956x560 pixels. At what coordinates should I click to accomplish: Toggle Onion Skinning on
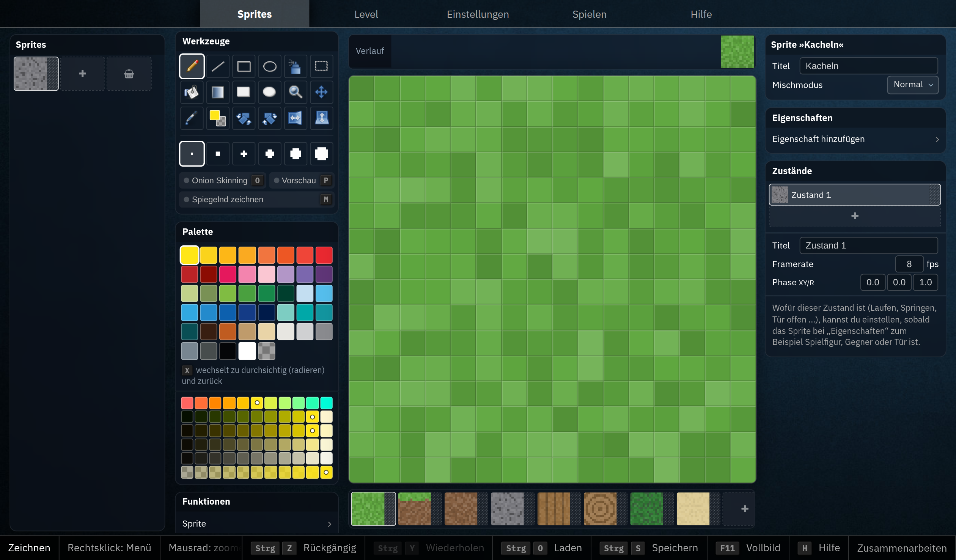click(223, 181)
